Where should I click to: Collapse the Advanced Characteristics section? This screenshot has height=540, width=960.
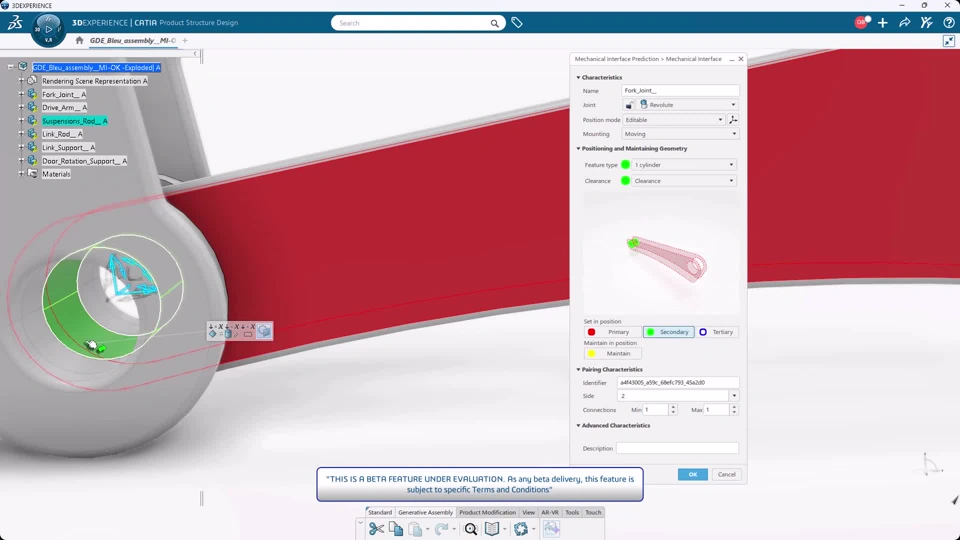click(578, 426)
